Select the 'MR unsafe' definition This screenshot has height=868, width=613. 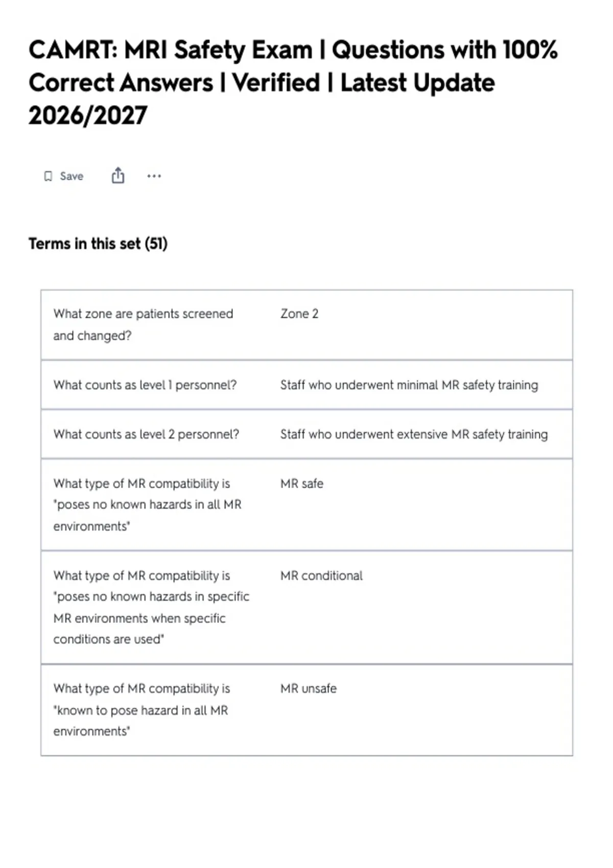pos(309,689)
